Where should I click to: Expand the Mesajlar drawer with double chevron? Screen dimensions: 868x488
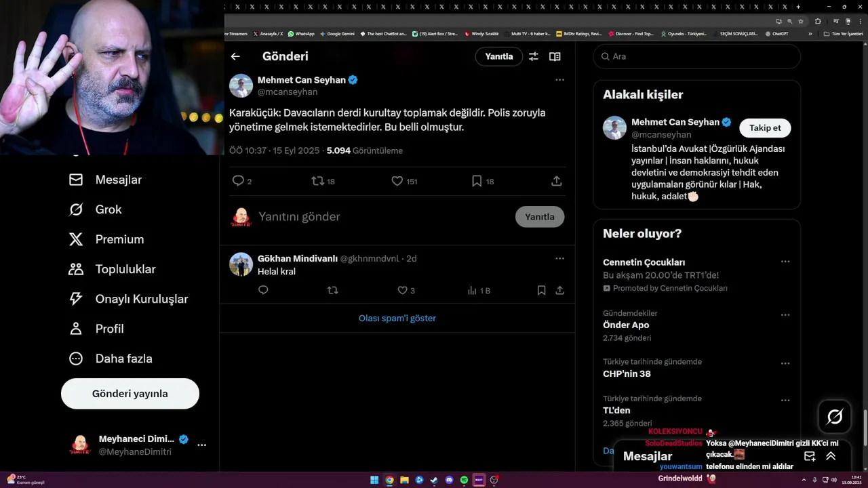[831, 456]
